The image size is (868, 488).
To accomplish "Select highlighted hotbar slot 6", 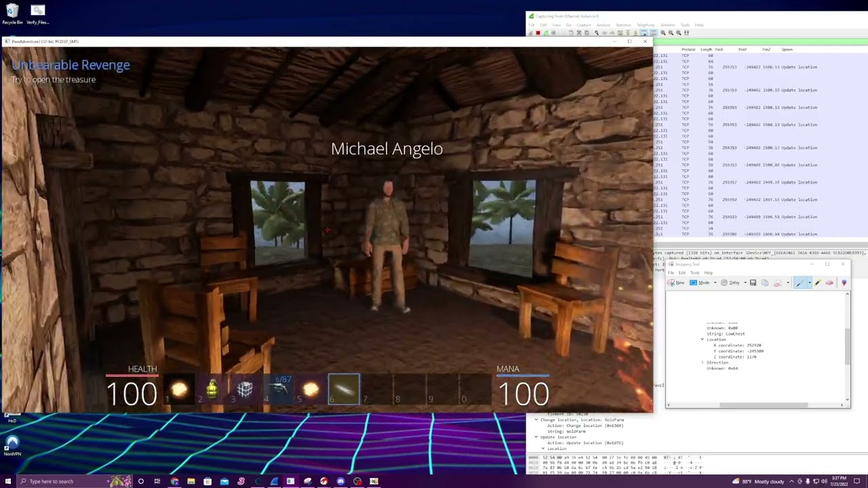I will coord(344,390).
